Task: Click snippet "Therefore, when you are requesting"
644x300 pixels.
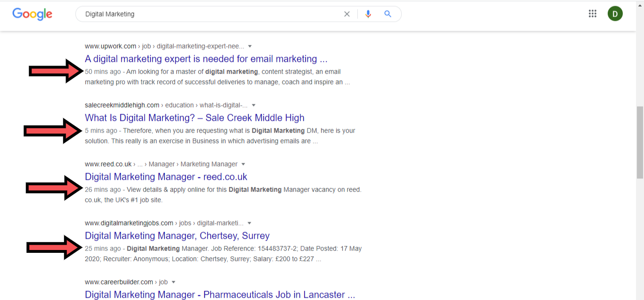Action: (187, 131)
